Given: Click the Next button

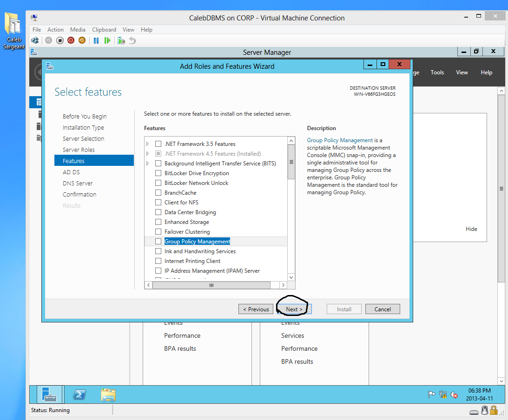Looking at the screenshot, I should tap(294, 309).
